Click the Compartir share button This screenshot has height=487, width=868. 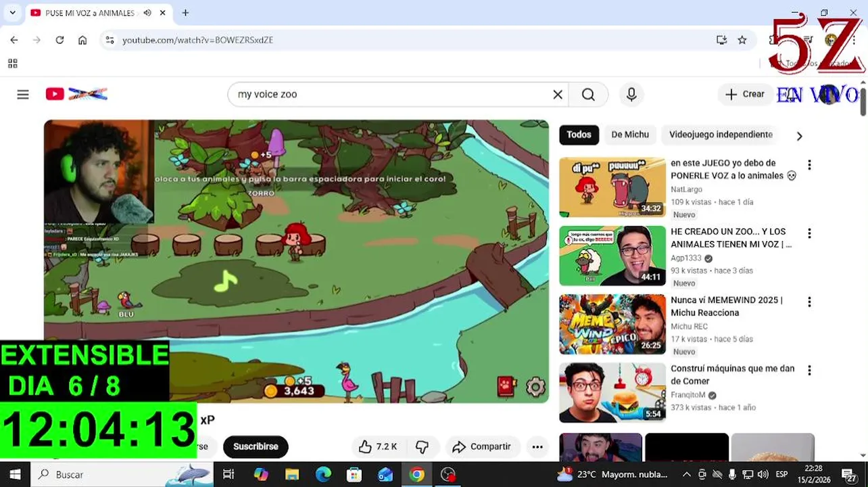tap(482, 447)
